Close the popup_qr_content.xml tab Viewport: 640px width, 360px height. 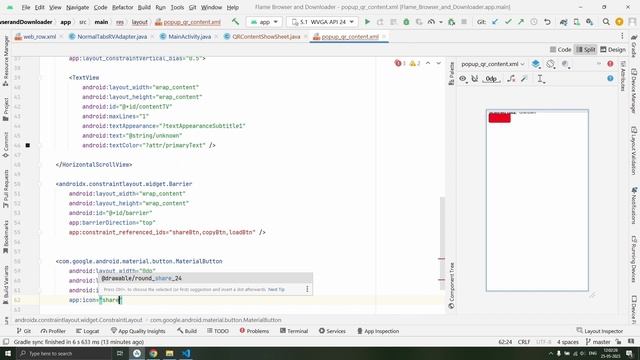pos(384,36)
